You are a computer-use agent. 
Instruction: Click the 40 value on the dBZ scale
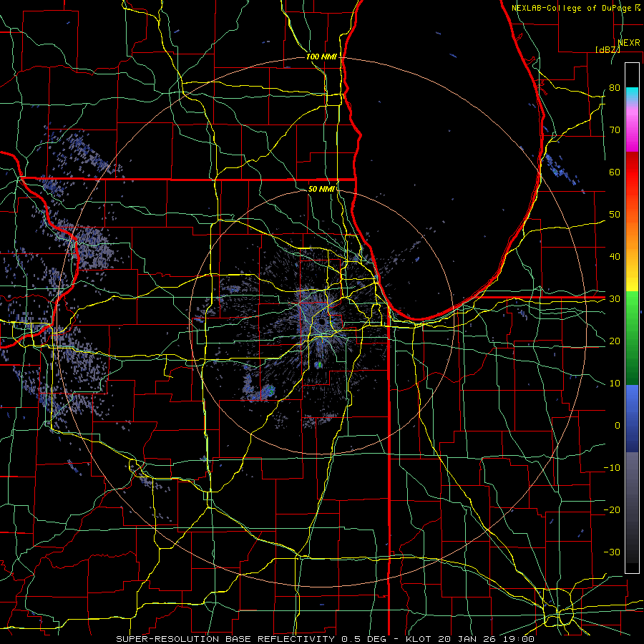[x=615, y=257]
